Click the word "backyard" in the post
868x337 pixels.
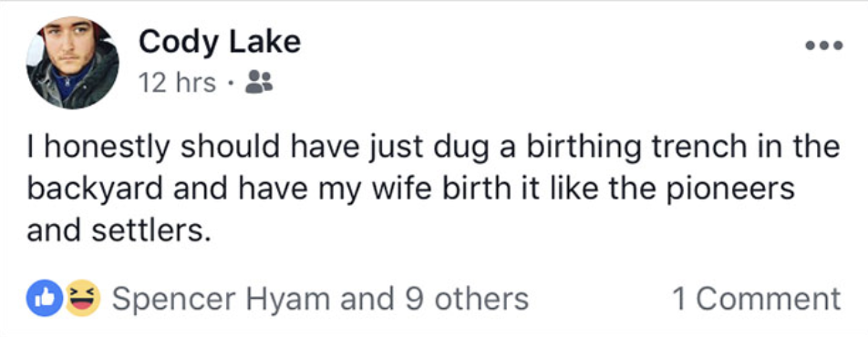95,189
